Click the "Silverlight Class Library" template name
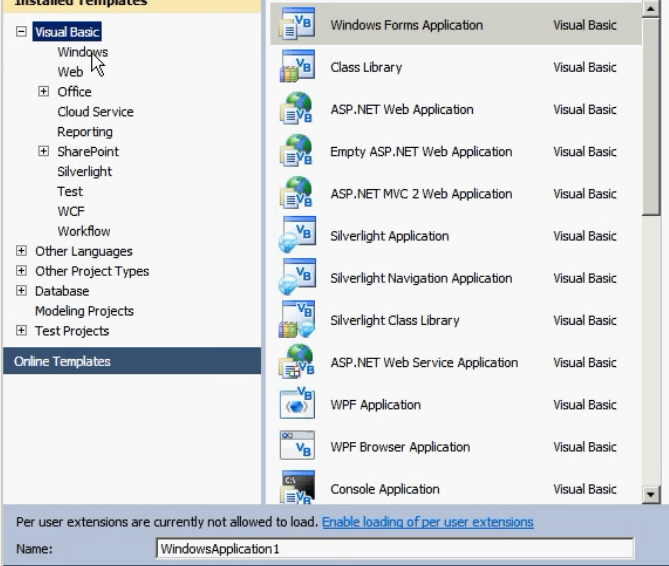This screenshot has height=566, width=669. coord(395,321)
